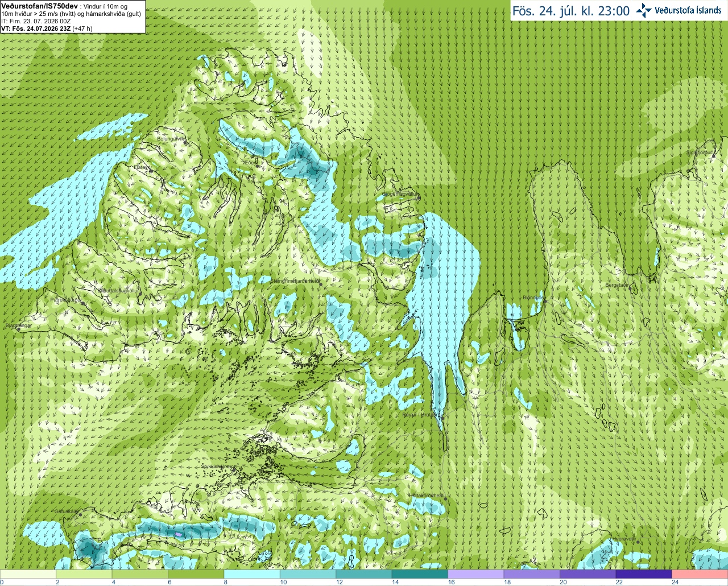The width and height of the screenshot is (728, 586).
Task: Click the pink legend swatch above 24
Action: tap(700, 574)
